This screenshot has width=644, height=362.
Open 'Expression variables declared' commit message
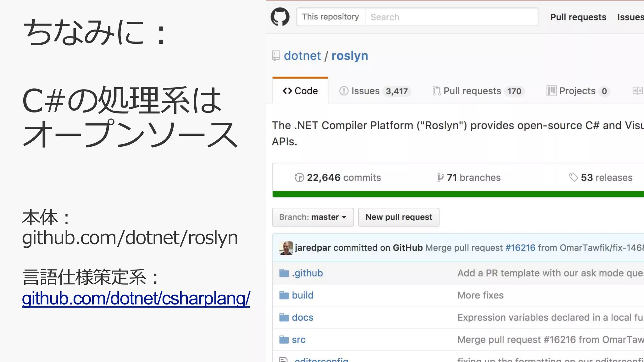coord(551,317)
